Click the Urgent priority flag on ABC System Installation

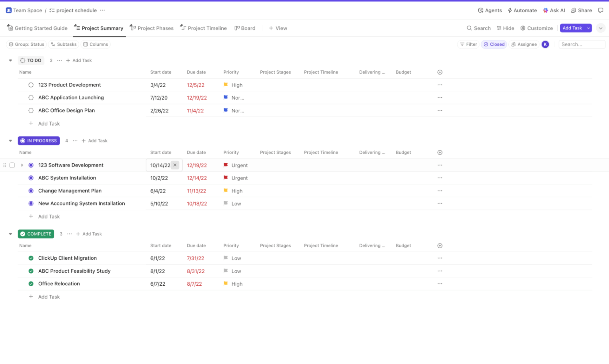pos(226,178)
